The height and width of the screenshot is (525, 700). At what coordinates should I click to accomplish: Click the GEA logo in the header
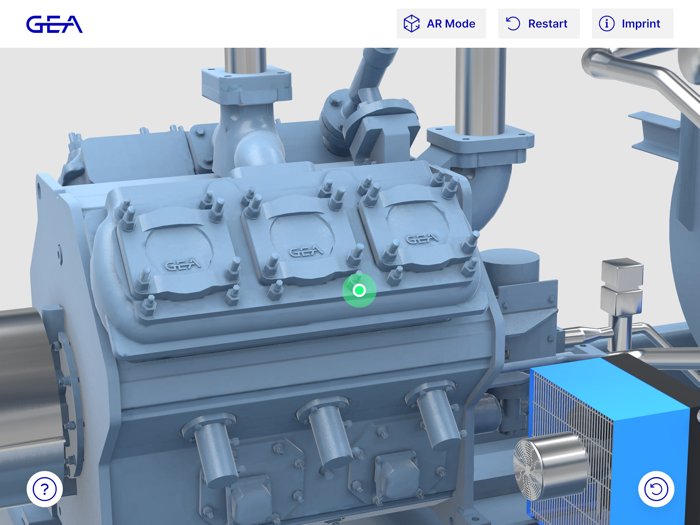click(x=54, y=24)
